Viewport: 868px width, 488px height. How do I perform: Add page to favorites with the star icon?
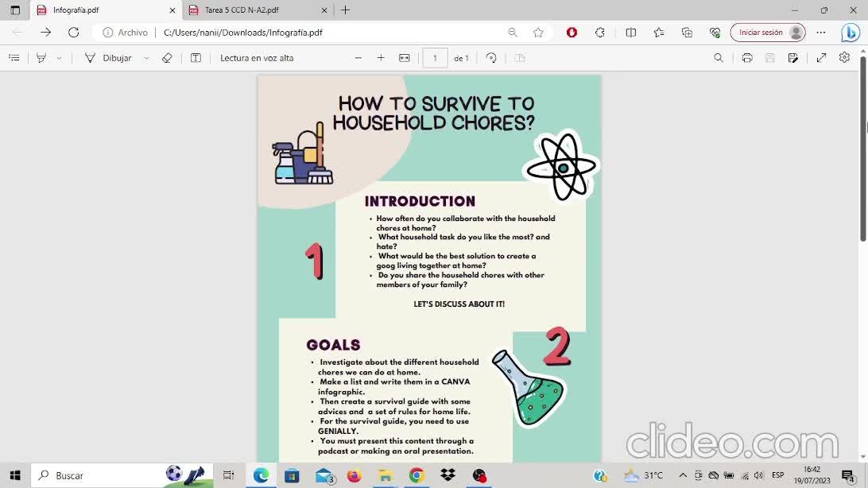pos(538,33)
